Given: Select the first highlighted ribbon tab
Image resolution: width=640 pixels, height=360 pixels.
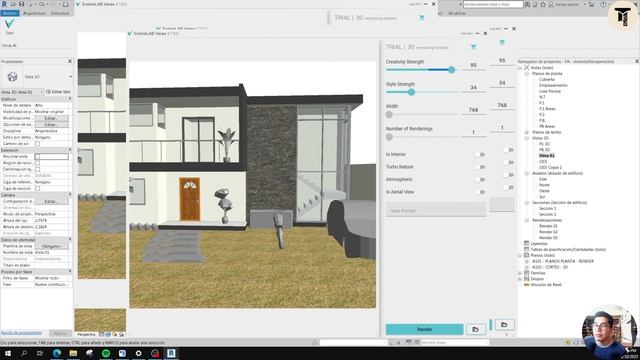Looking at the screenshot, I should (x=9, y=13).
